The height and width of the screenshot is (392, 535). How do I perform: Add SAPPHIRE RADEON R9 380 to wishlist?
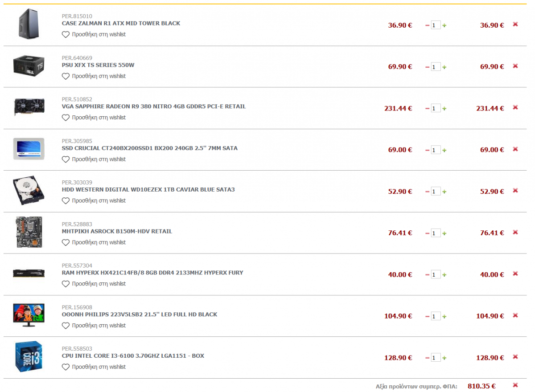point(94,118)
